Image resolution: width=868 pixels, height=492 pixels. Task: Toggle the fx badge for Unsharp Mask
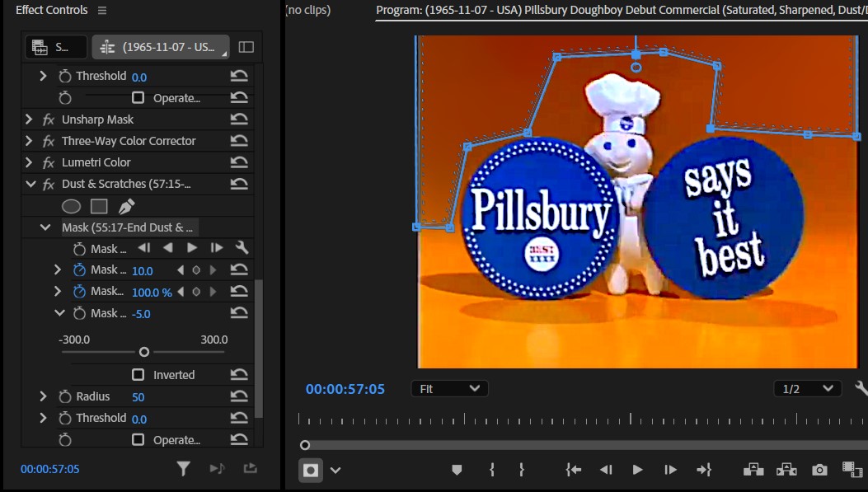point(49,119)
